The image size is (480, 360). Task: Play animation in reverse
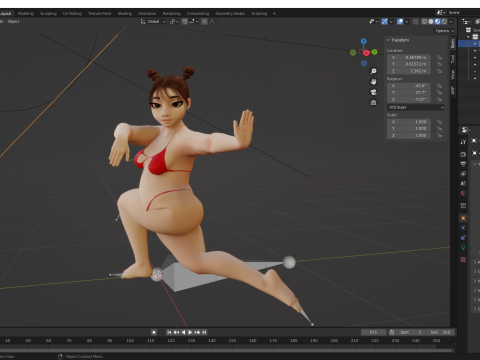pos(183,332)
